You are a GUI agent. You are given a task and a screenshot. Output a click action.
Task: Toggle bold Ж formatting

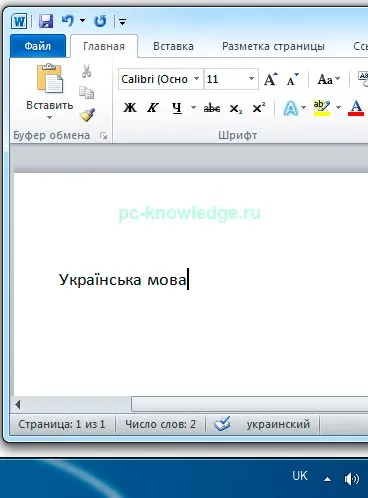pos(130,108)
